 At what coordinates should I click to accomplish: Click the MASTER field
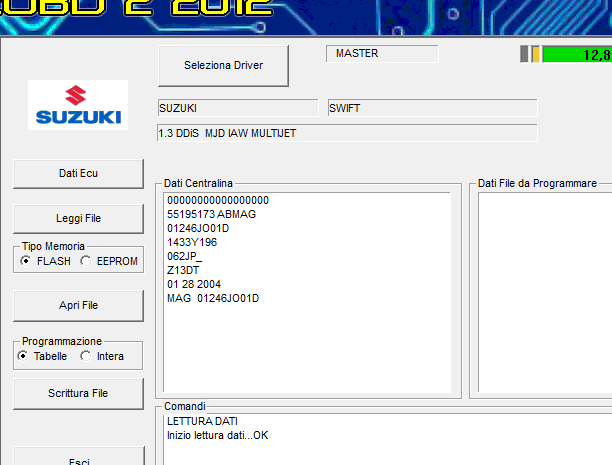(x=382, y=53)
